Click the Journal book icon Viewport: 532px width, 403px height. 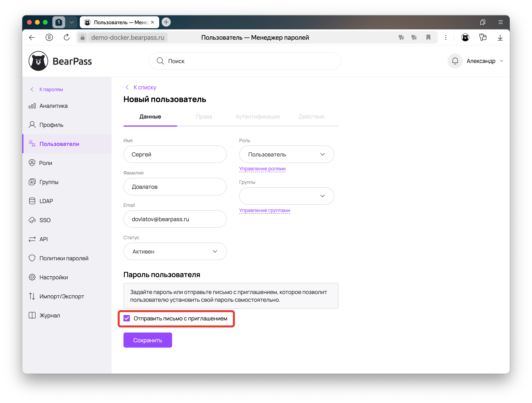point(32,315)
